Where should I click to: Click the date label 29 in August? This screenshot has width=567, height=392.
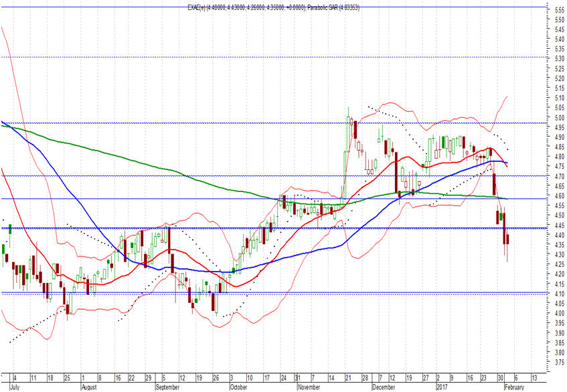(149, 378)
